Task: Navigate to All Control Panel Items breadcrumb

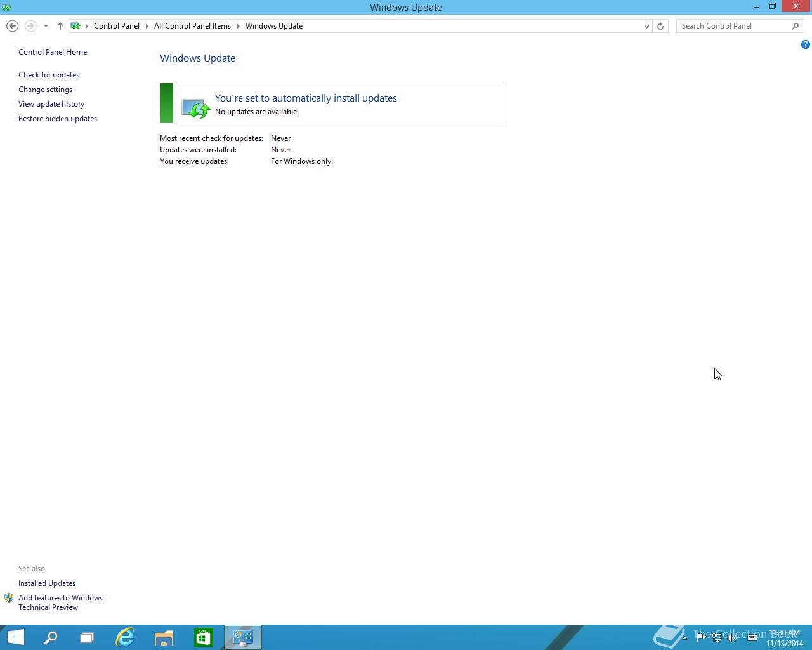Action: (x=192, y=26)
